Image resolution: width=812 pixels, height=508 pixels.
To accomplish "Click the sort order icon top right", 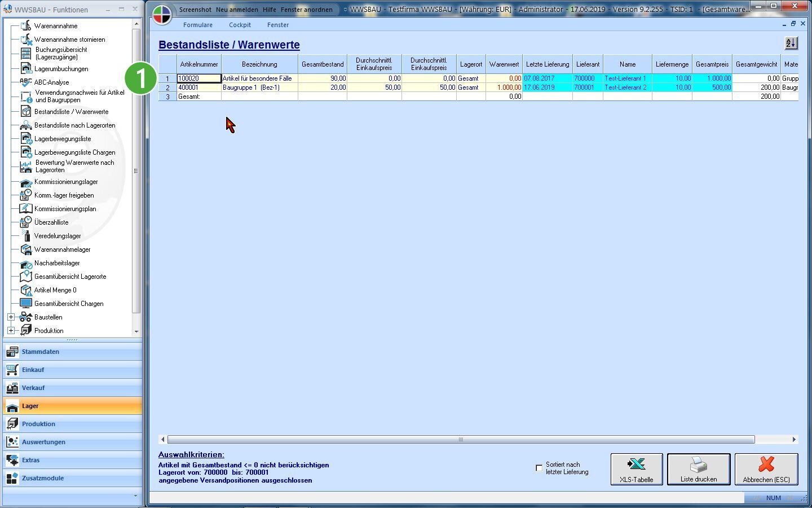I will click(791, 43).
